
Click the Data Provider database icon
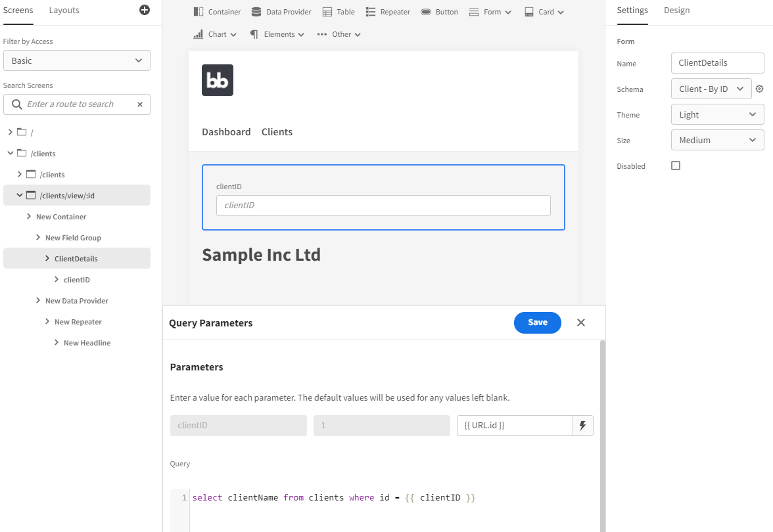point(256,12)
